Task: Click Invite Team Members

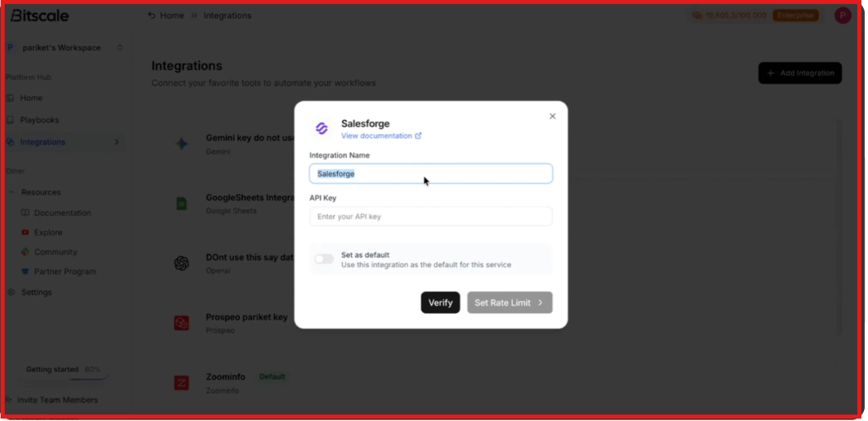Action: tap(57, 400)
